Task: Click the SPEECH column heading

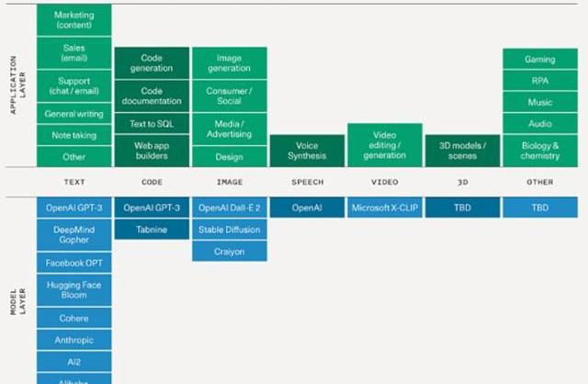Action: (308, 182)
